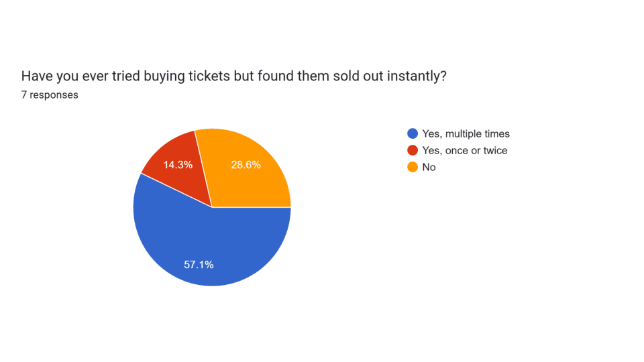Screen dimensions: 644x362
Task: Click the orange legend dot for No
Action: click(413, 167)
